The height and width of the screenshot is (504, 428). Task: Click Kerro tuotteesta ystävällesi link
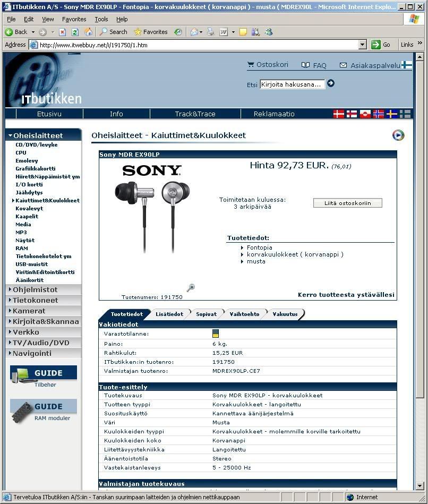(346, 295)
